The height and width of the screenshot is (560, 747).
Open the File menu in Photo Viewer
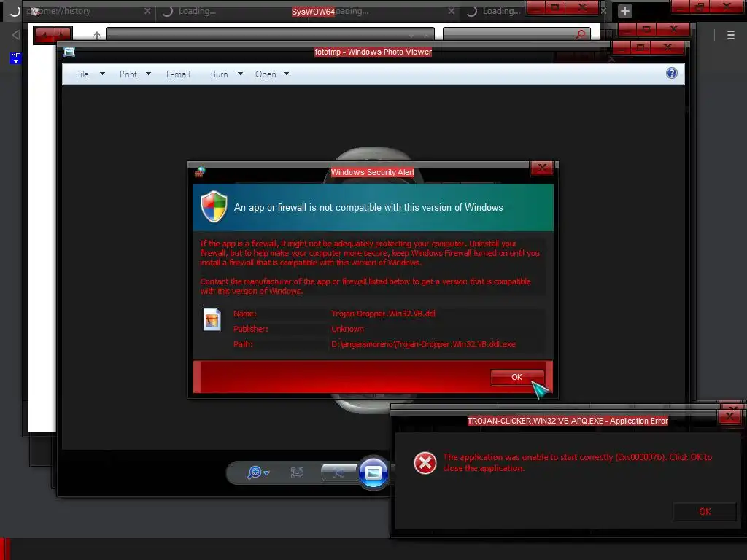82,74
